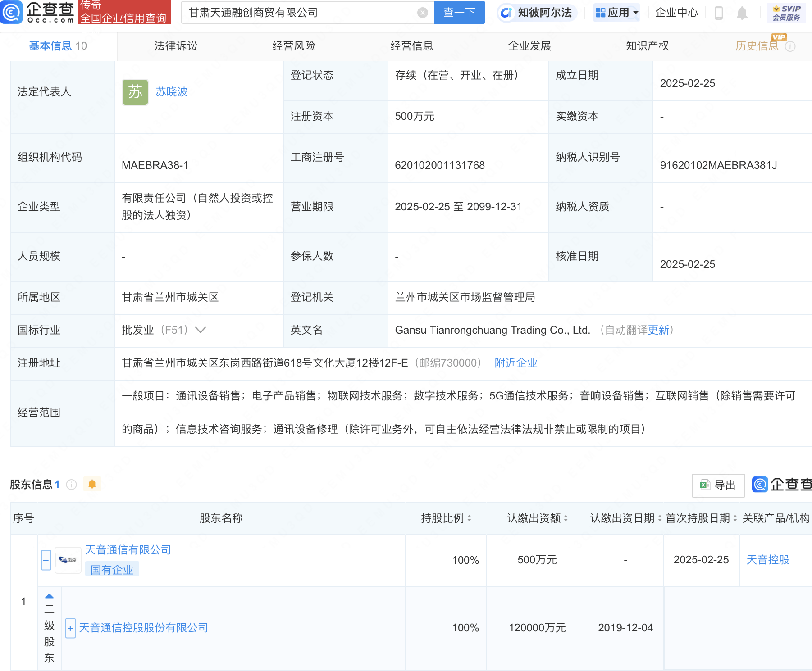
Task: Click the 更新 translation link
Action: (658, 330)
